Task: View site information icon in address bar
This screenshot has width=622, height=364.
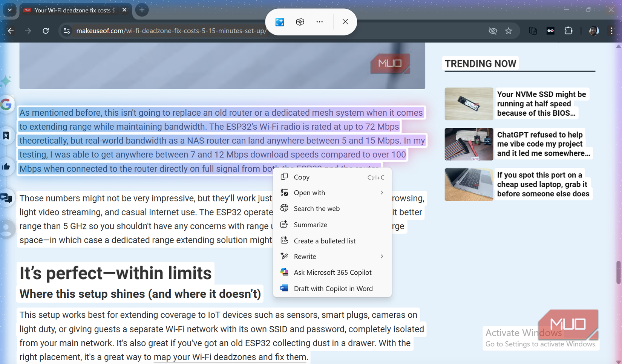Action: point(67,31)
